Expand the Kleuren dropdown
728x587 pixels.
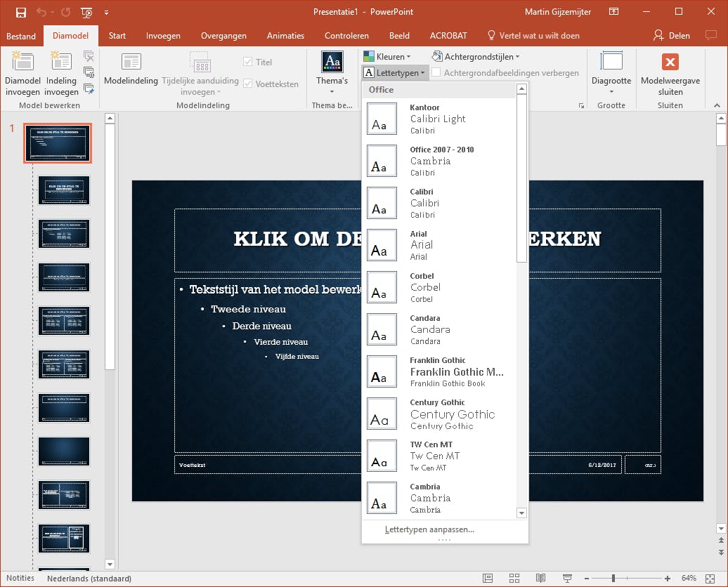pos(386,57)
